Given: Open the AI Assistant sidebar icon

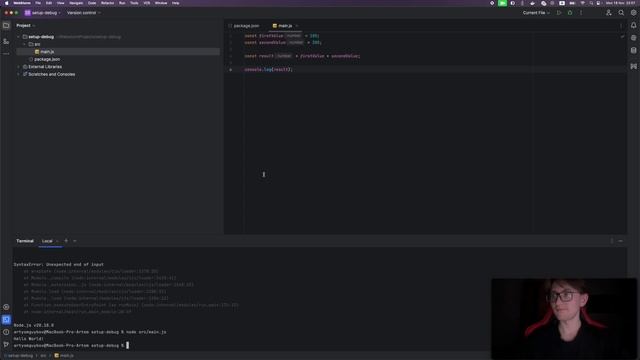Looking at the screenshot, I should tap(633, 38).
